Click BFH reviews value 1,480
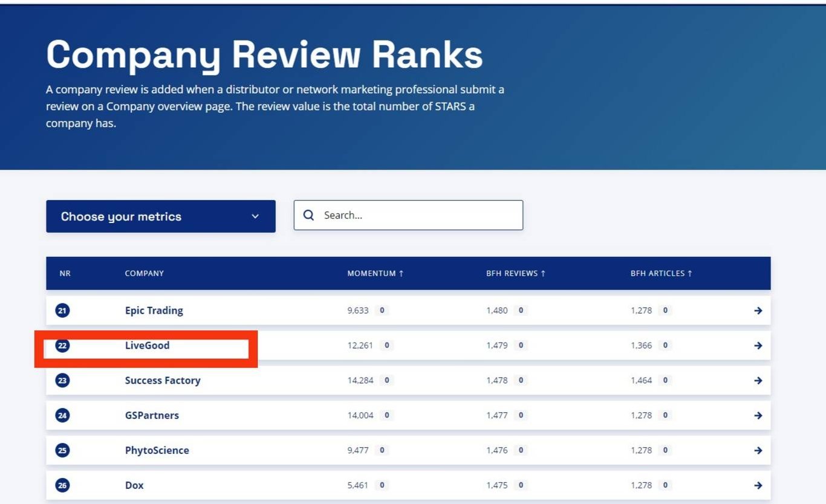This screenshot has height=504, width=826. [497, 311]
